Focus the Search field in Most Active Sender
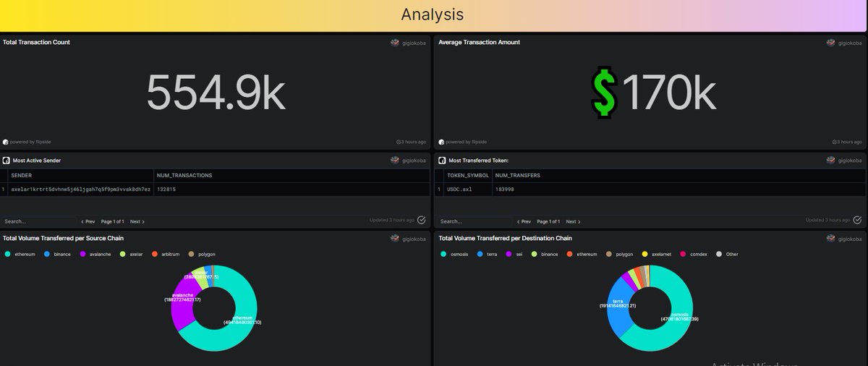Image resolution: width=868 pixels, height=366 pixels. tap(38, 221)
